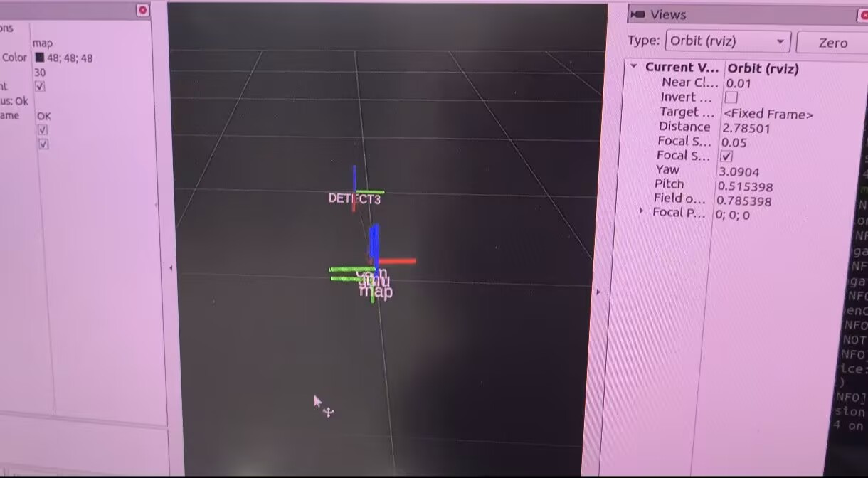The image size is (868, 478).
Task: Click the map frame label in 3D view
Action: [x=376, y=292]
